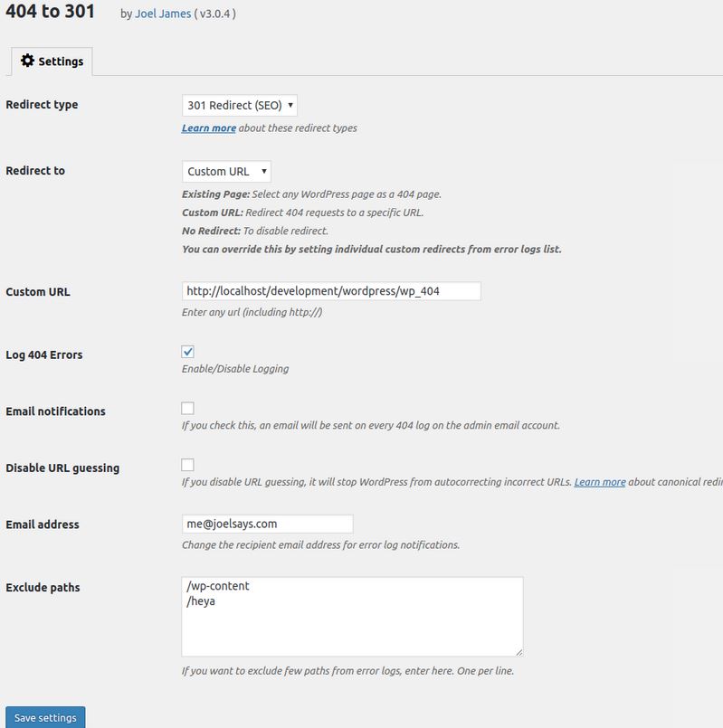Open the Redirect to Custom URL dropdown

coord(226,171)
